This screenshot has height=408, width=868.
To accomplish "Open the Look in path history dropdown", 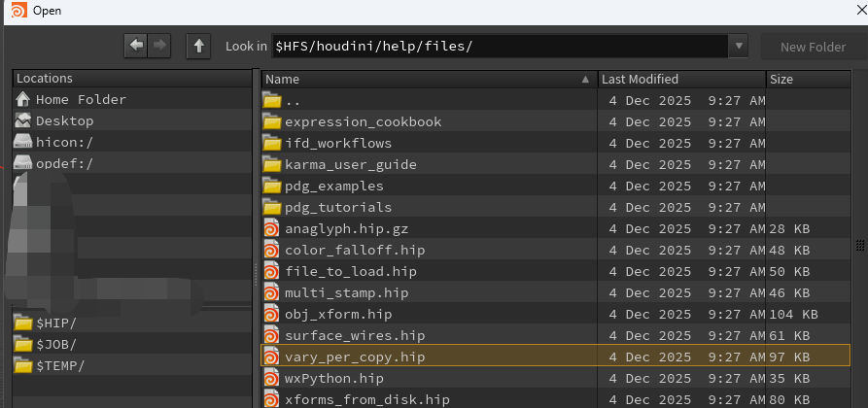I will pos(738,46).
